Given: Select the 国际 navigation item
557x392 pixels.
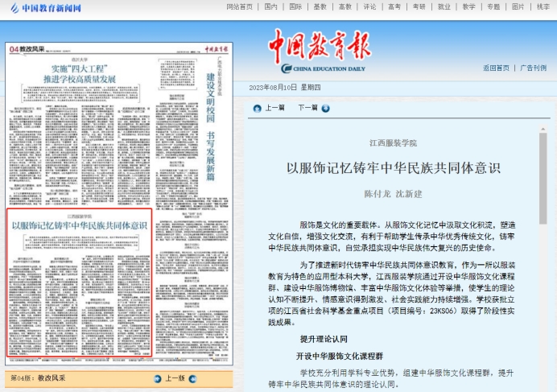Looking at the screenshot, I should click(x=296, y=6).
